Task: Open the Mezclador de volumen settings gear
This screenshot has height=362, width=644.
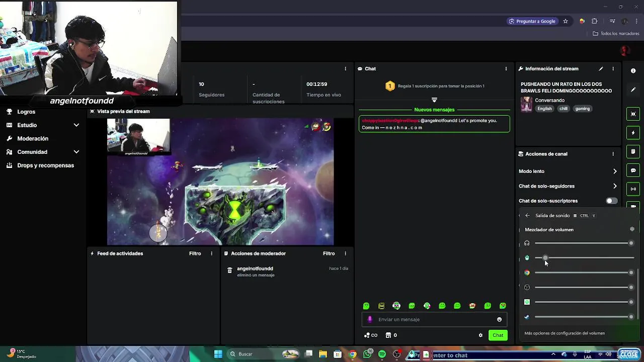Action: (x=632, y=229)
